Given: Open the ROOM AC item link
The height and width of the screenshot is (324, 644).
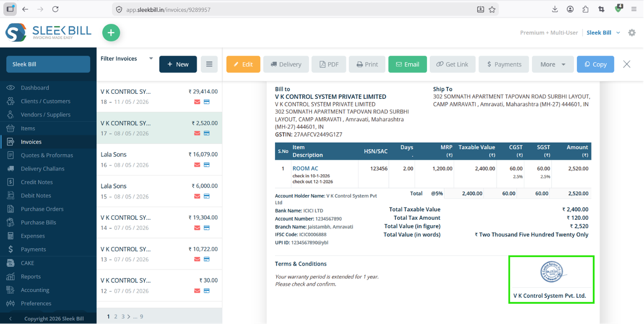Looking at the screenshot, I should tap(305, 168).
